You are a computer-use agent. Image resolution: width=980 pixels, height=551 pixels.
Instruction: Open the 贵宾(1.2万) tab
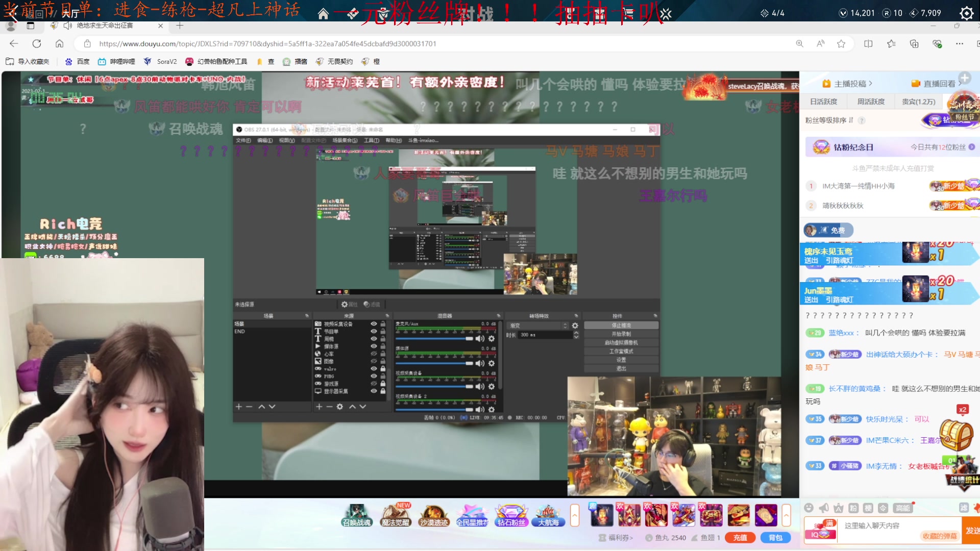(x=918, y=102)
